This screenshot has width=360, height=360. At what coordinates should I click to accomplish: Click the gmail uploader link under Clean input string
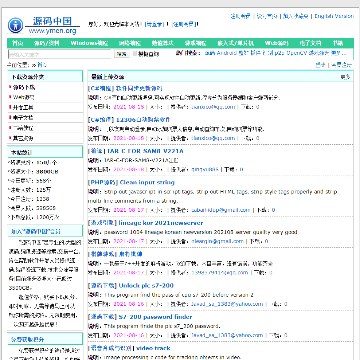220,210
